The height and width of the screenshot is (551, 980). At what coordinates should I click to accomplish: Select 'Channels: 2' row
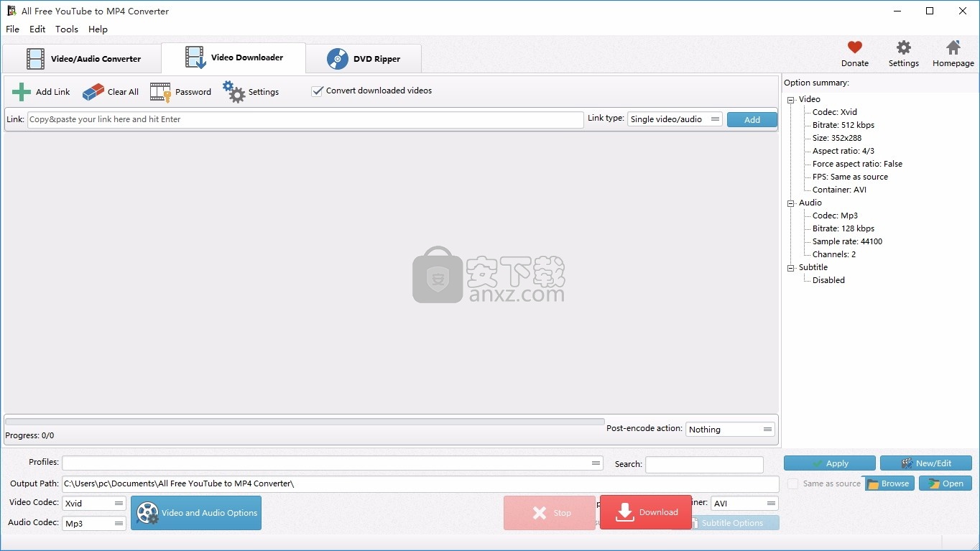[834, 254]
